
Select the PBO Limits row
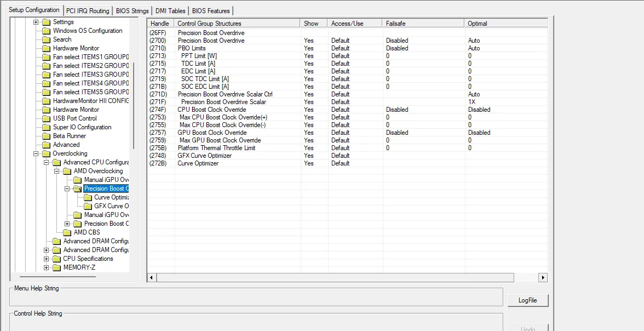pos(347,48)
